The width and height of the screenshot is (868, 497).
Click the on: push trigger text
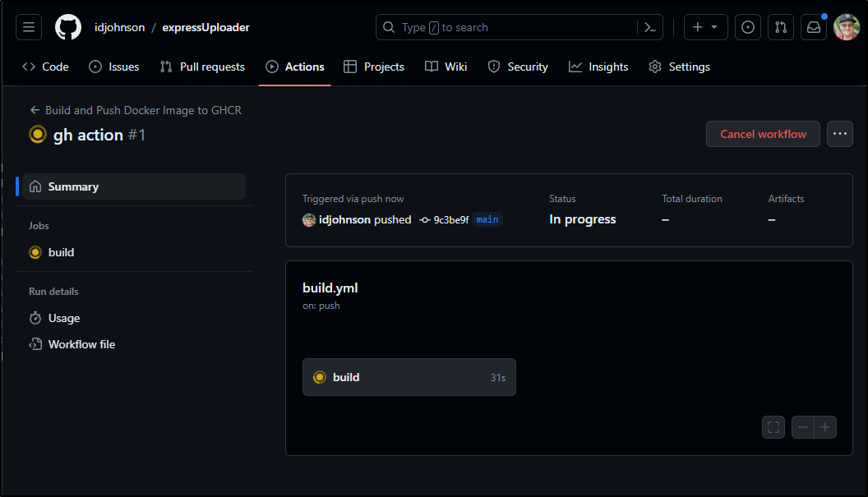tap(321, 306)
